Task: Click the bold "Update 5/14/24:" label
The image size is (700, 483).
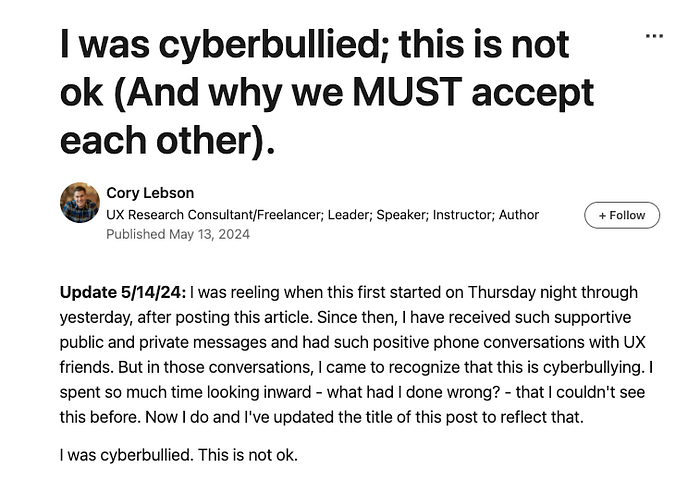Action: pyautogui.click(x=123, y=292)
